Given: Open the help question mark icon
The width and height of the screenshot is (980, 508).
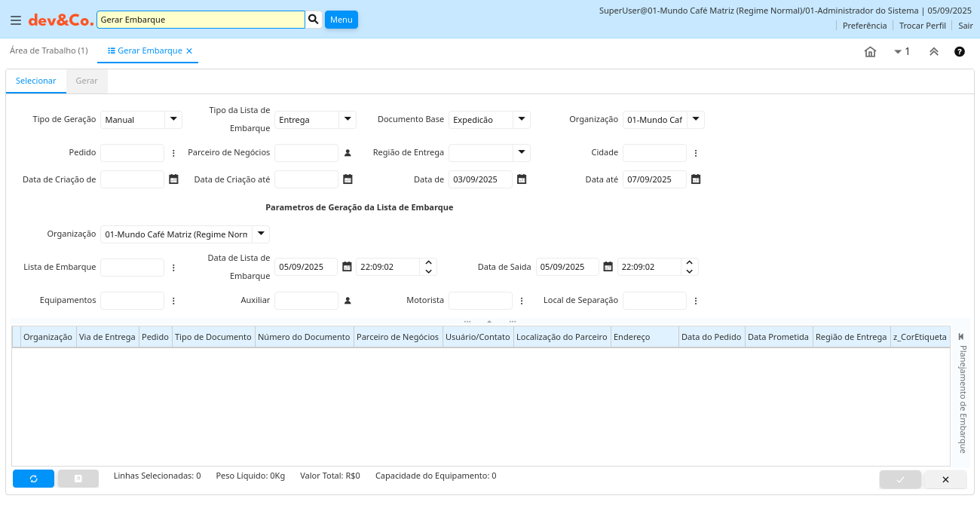Looking at the screenshot, I should [x=960, y=52].
